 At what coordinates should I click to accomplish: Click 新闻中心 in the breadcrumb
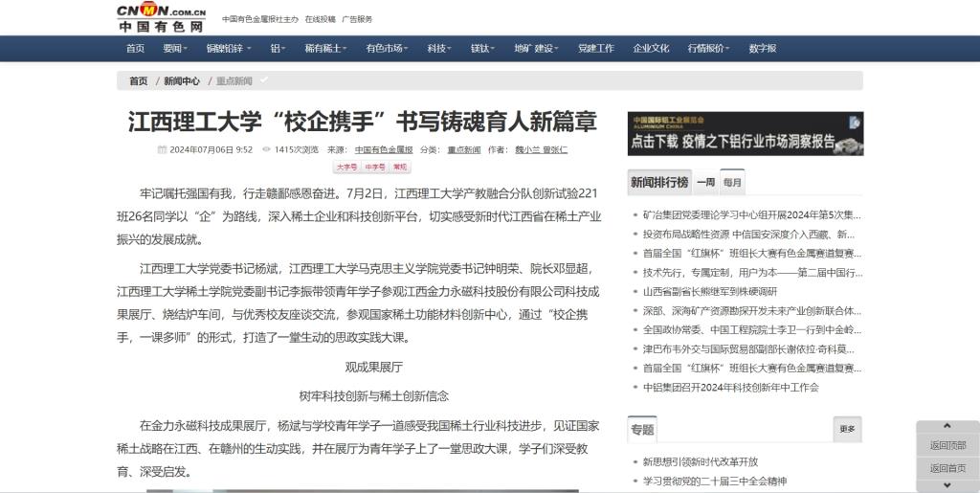pyautogui.click(x=182, y=81)
